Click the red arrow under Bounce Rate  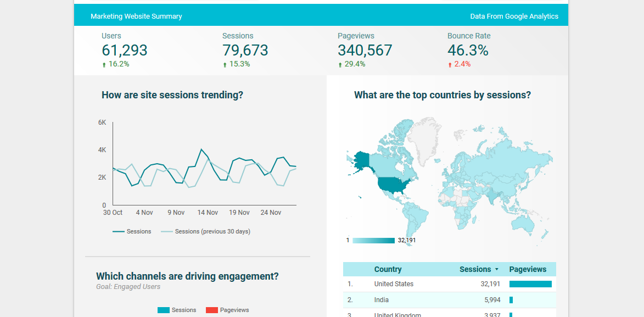point(450,65)
